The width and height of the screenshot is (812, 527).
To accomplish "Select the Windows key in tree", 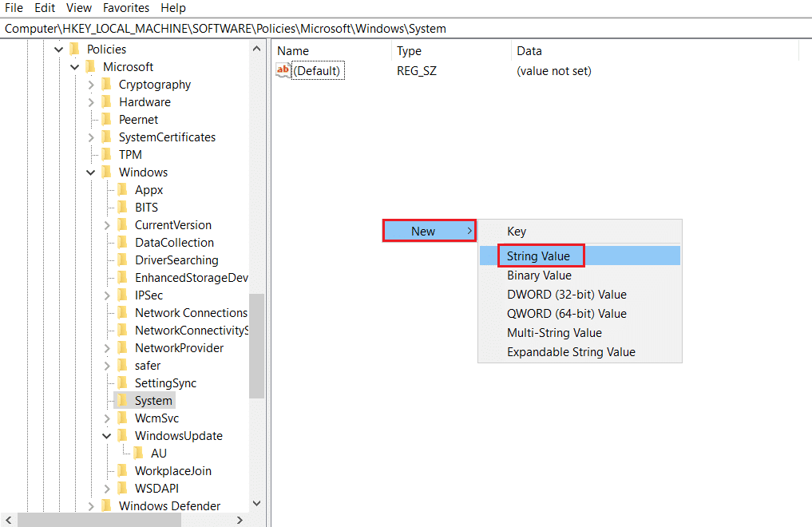I will (143, 172).
